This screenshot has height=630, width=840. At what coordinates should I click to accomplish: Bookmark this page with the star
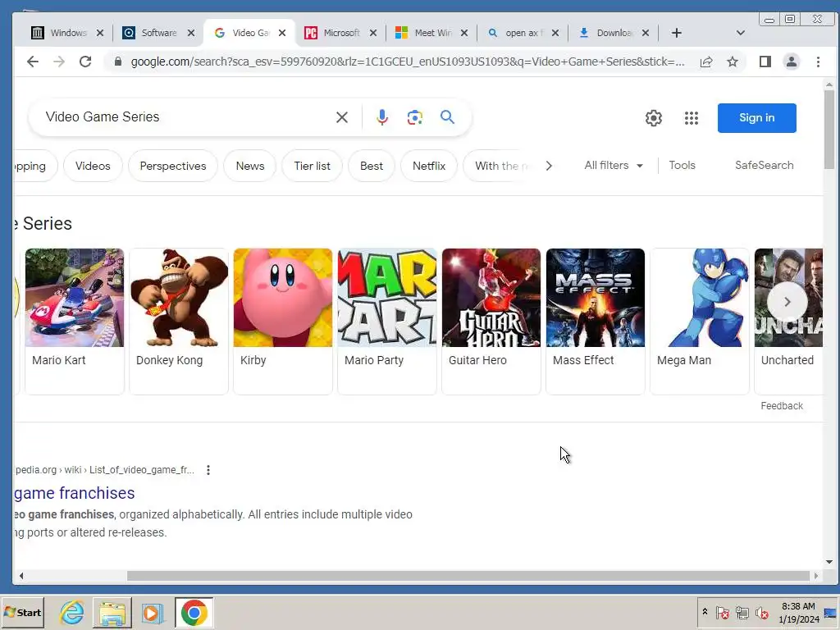coord(733,62)
